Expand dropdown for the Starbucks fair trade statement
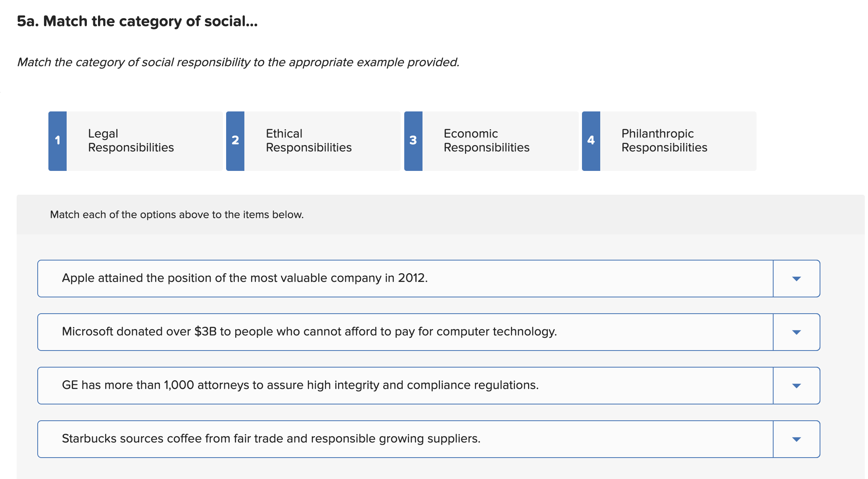This screenshot has width=868, height=479. [x=796, y=439]
